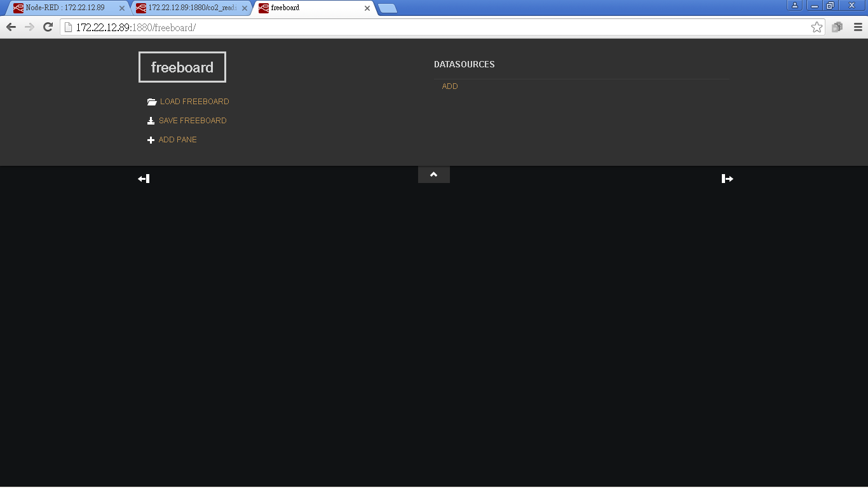The height and width of the screenshot is (488, 868).
Task: Close the Node-RED browser tab
Action: coord(122,8)
